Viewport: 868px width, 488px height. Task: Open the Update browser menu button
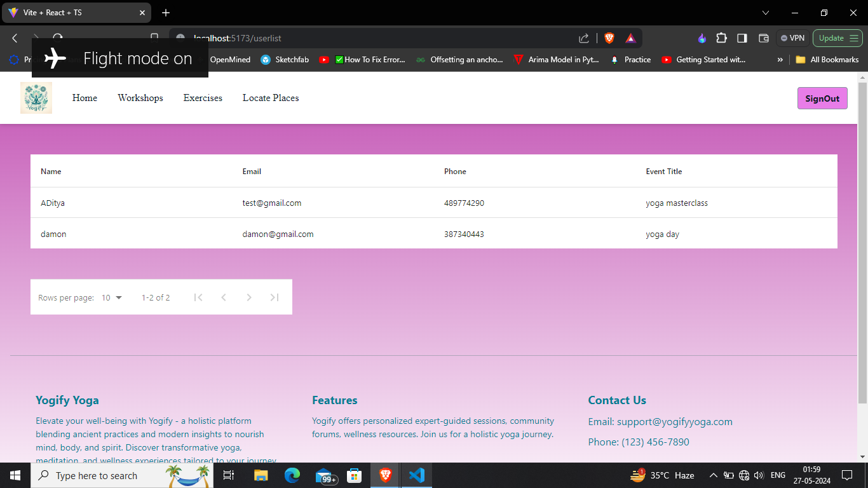point(836,38)
